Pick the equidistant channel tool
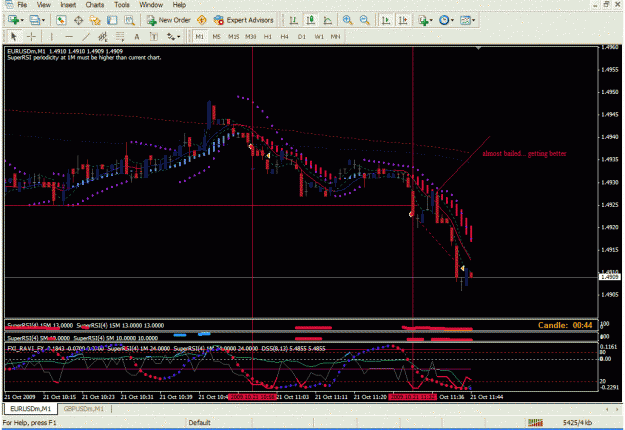 [x=103, y=37]
